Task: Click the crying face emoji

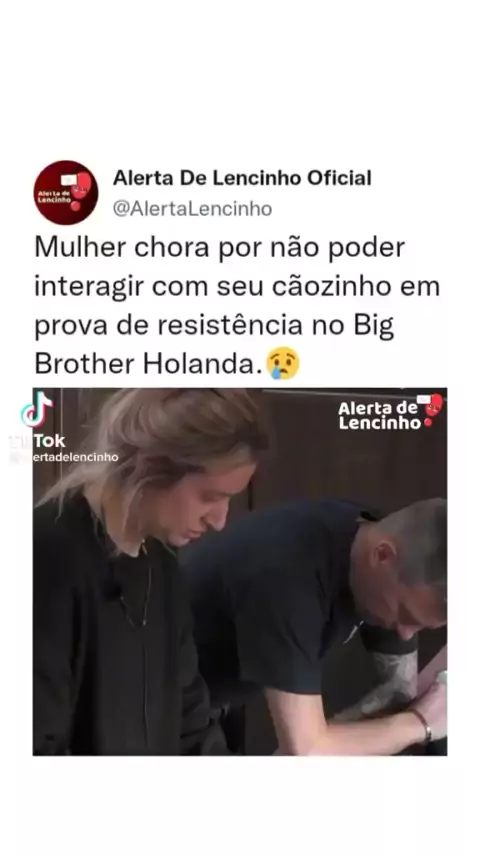Action: [x=283, y=363]
